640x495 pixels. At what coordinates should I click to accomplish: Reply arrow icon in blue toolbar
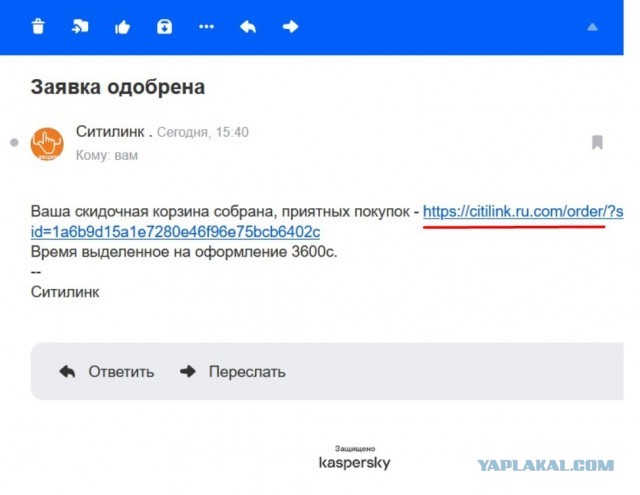[248, 27]
